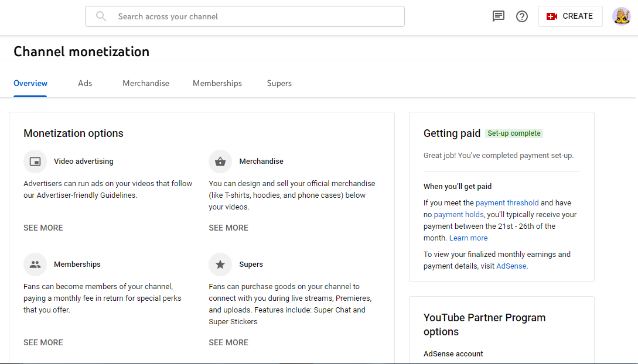Click the Video advertising title text
The width and height of the screenshot is (638, 364).
(83, 162)
